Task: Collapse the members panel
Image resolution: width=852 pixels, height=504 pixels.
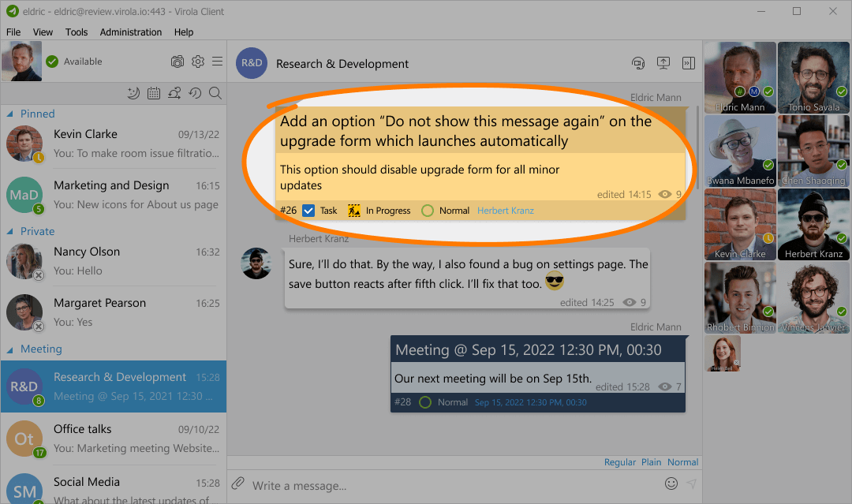Action: pos(689,62)
